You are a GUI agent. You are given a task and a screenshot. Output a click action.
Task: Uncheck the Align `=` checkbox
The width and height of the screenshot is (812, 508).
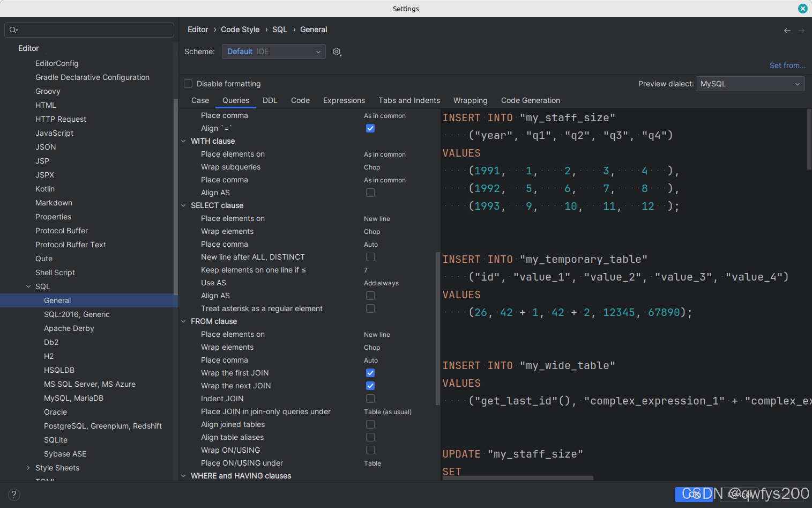(x=370, y=128)
